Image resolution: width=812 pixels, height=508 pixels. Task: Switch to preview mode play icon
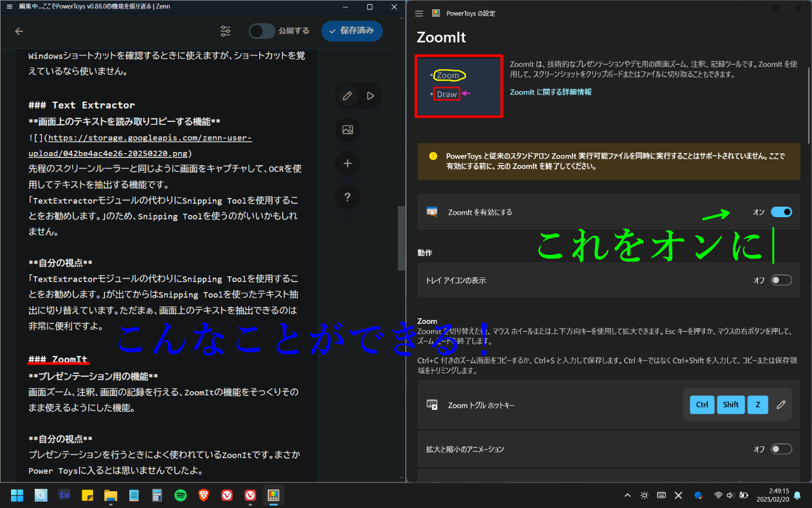[x=371, y=96]
